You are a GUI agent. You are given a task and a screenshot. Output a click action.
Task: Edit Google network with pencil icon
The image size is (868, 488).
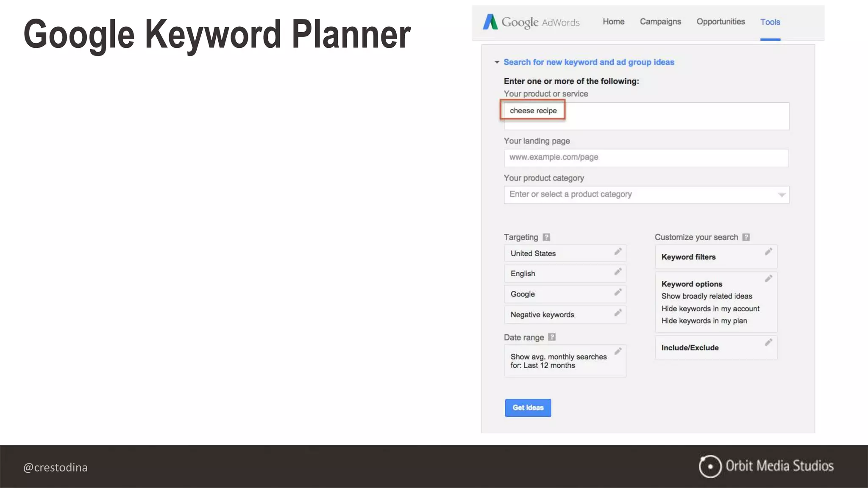[618, 292]
